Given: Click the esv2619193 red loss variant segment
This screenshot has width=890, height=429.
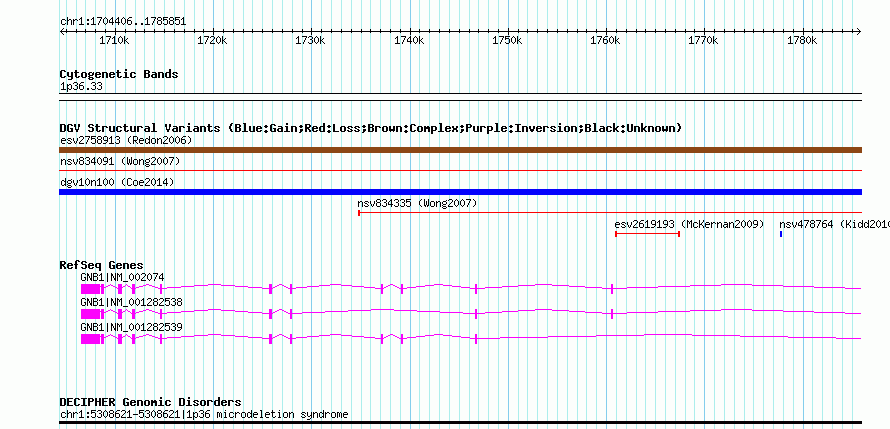Looking at the screenshot, I should pos(648,234).
